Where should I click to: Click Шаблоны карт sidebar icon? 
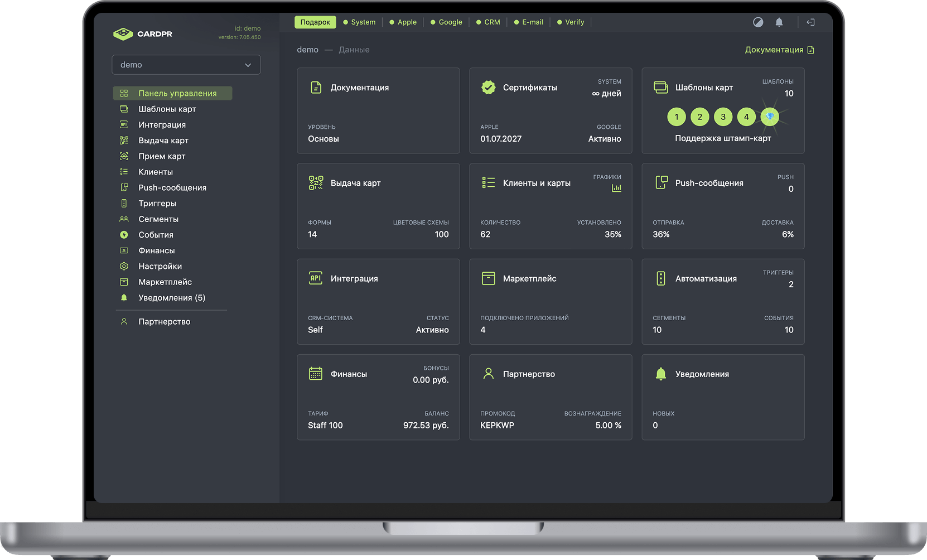coord(124,109)
